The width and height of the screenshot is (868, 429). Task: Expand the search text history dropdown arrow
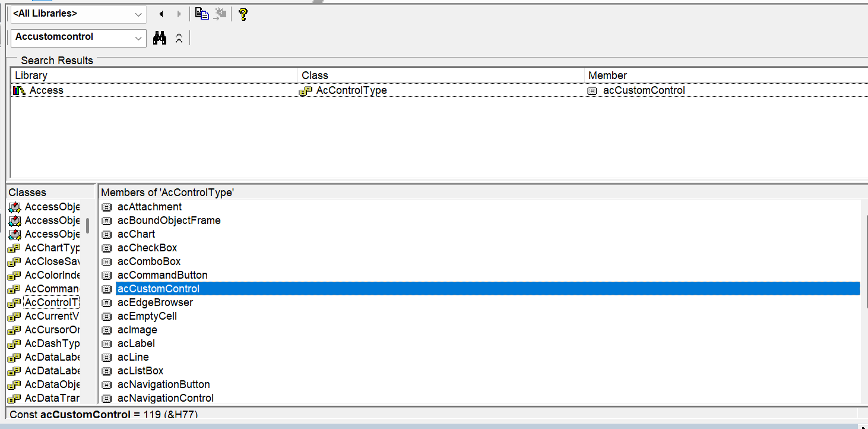[x=139, y=38]
